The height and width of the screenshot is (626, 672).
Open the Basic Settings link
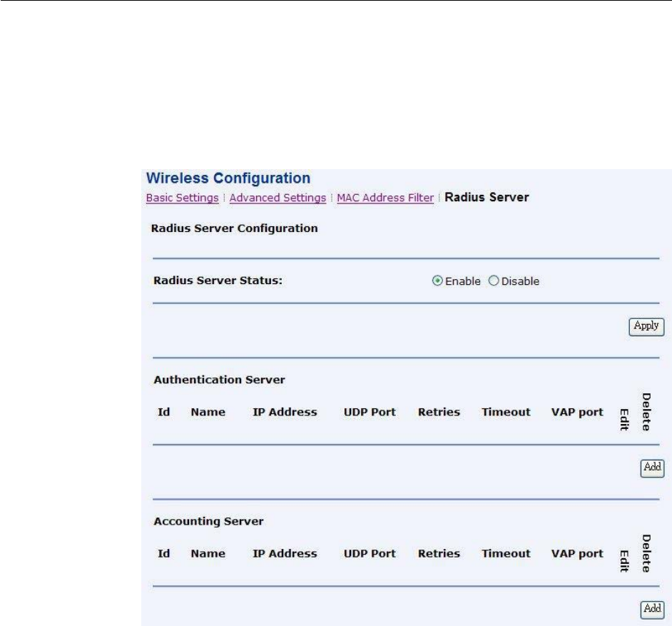pos(182,198)
